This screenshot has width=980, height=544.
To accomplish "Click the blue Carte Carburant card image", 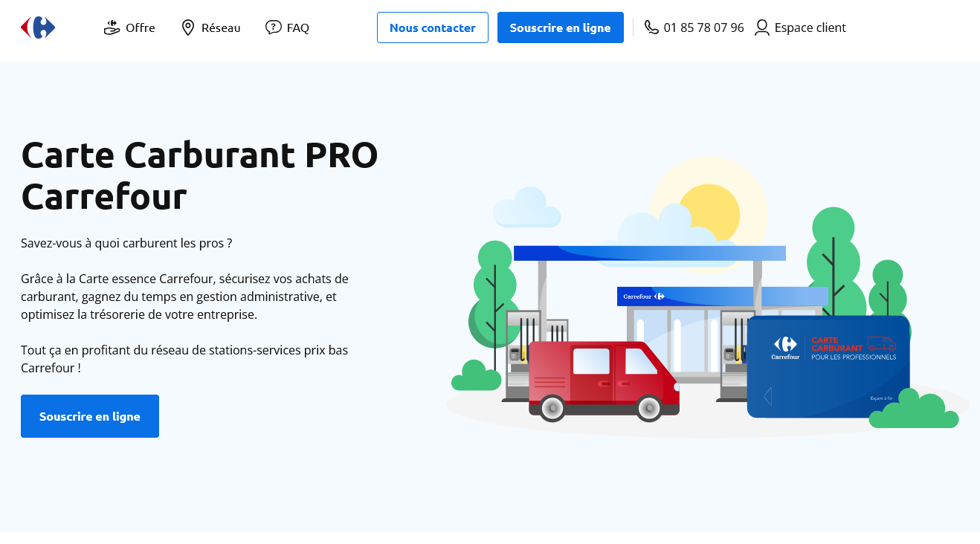I will (x=828, y=366).
